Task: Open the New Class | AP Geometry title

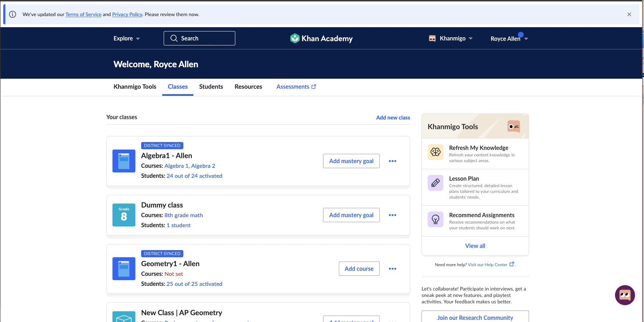Action: tap(182, 313)
